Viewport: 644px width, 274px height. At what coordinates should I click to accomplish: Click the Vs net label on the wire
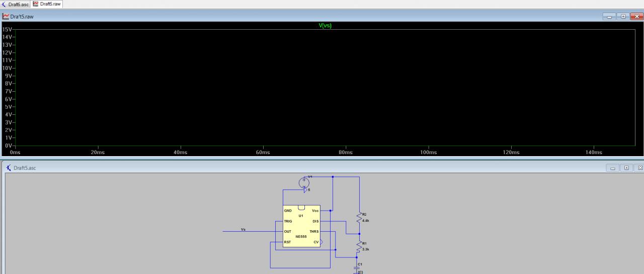[243, 229]
